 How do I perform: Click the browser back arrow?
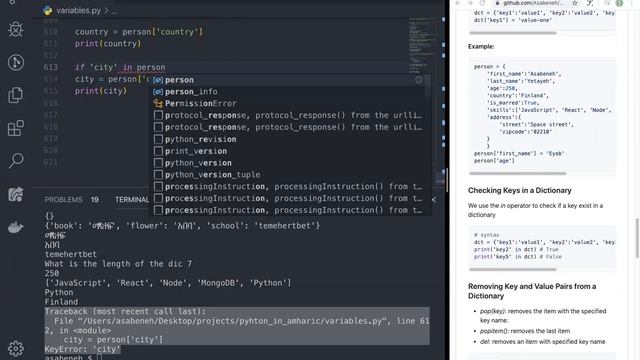click(458, 3)
